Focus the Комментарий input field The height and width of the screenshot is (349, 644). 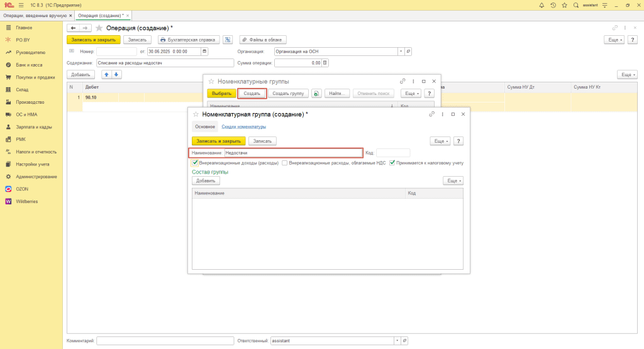click(165, 340)
